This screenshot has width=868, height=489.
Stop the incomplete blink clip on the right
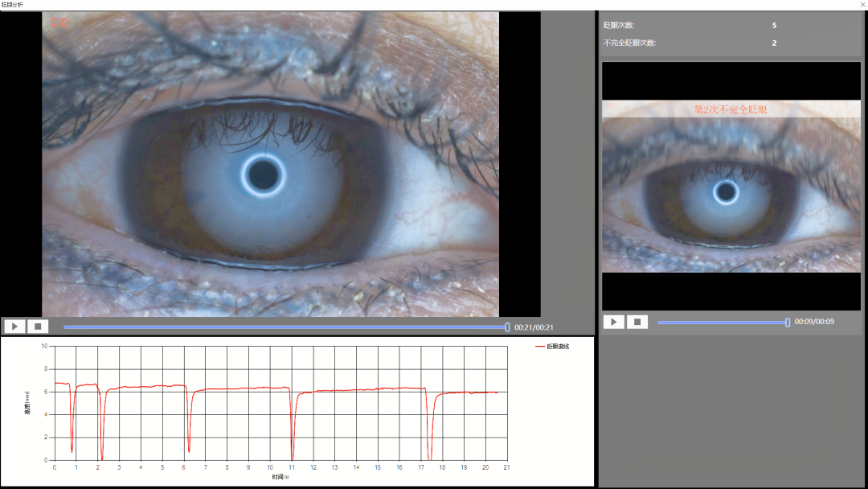637,322
